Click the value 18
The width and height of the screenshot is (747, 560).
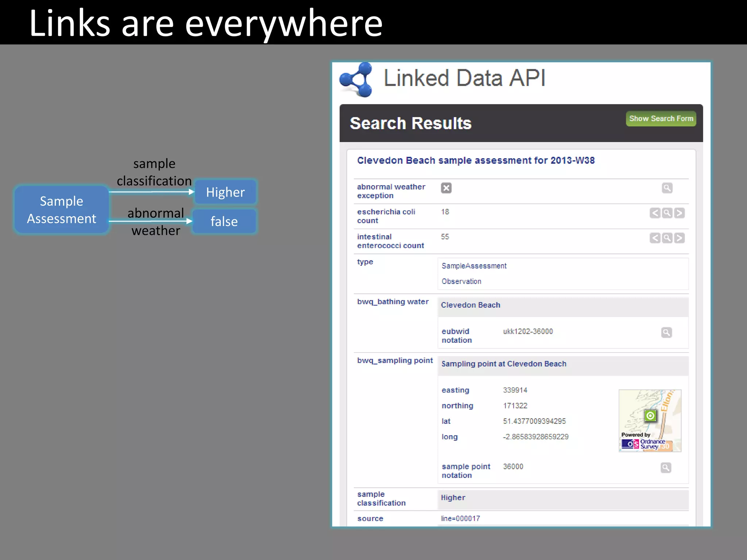coord(445,212)
